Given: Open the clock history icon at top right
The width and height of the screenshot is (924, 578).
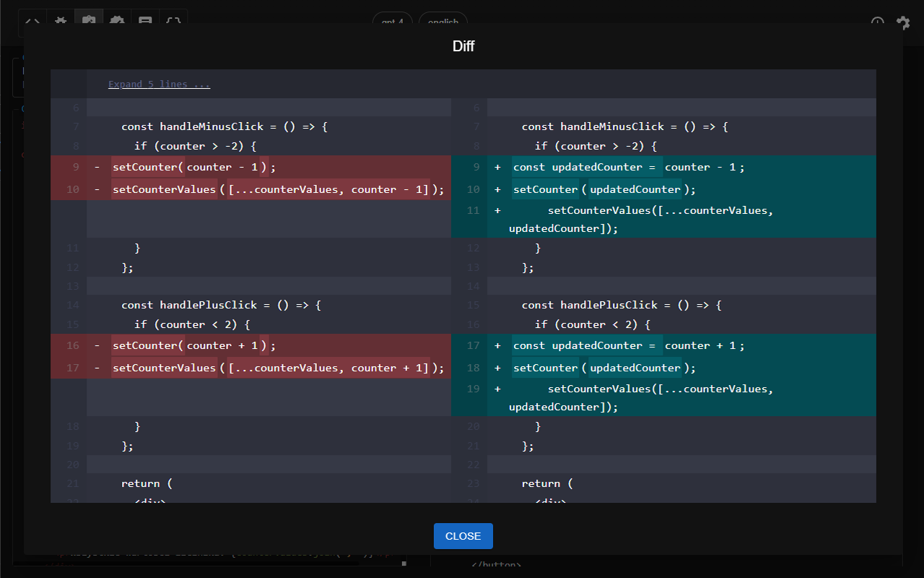Looking at the screenshot, I should [877, 23].
